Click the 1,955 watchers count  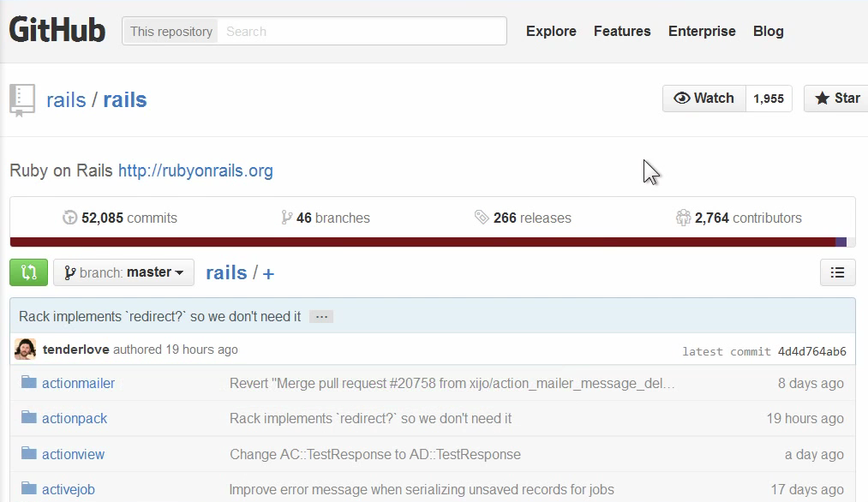(x=769, y=99)
